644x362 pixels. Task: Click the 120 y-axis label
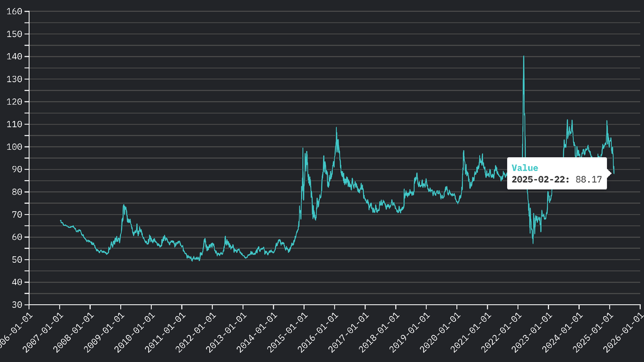pos(15,102)
